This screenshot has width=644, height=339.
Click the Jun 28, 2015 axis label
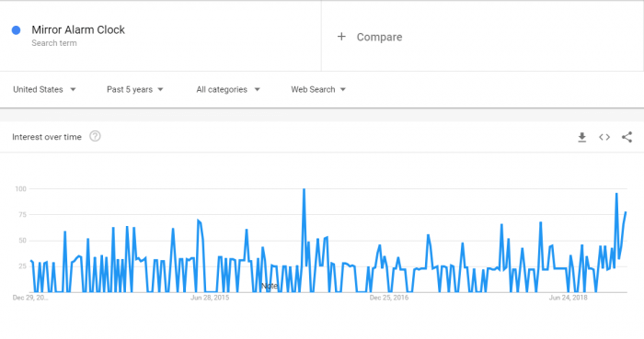(210, 298)
